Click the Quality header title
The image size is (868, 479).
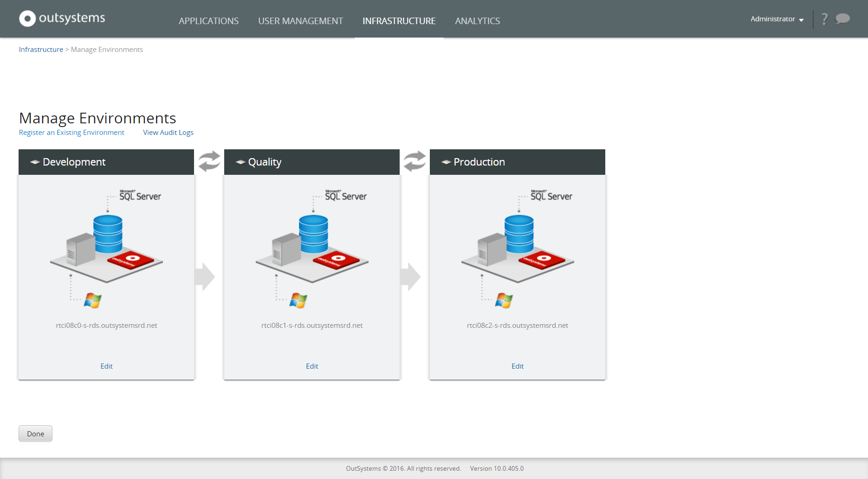click(265, 162)
